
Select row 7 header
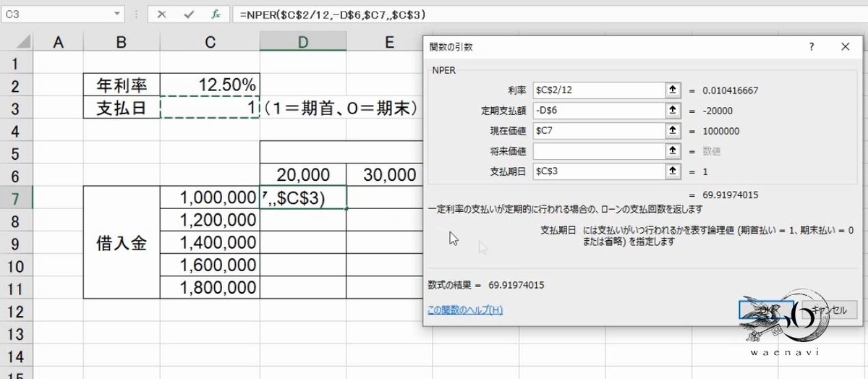tap(16, 197)
